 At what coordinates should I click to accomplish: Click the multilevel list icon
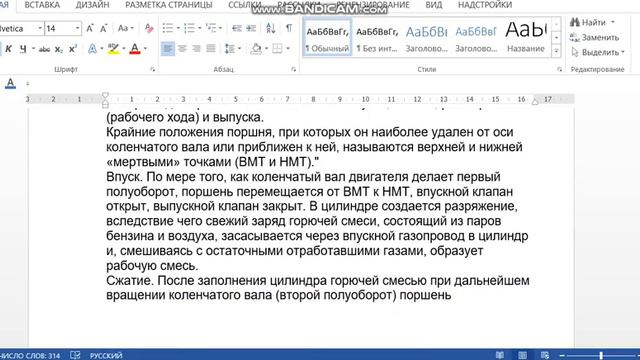(x=211, y=28)
